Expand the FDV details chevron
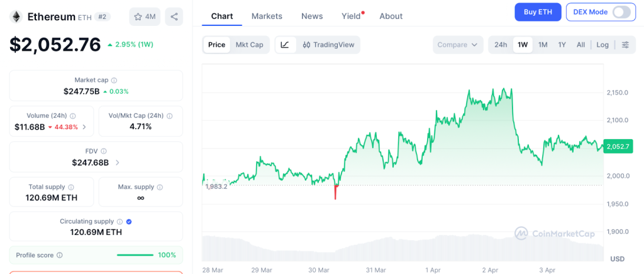 click(117, 163)
